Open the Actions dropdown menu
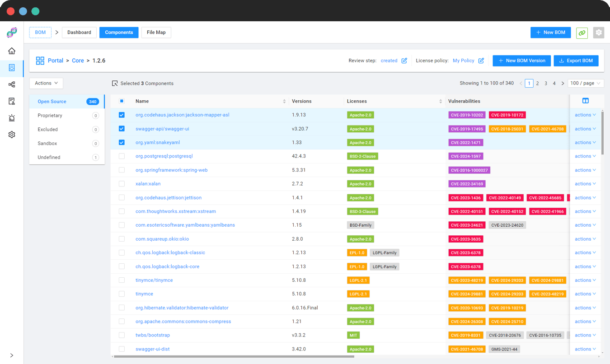 pos(46,83)
